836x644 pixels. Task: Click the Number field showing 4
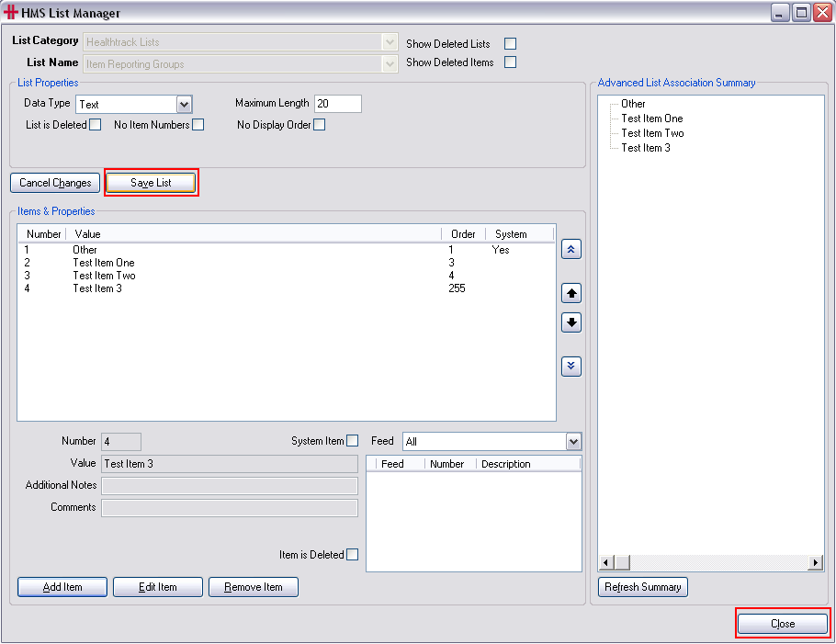(121, 441)
